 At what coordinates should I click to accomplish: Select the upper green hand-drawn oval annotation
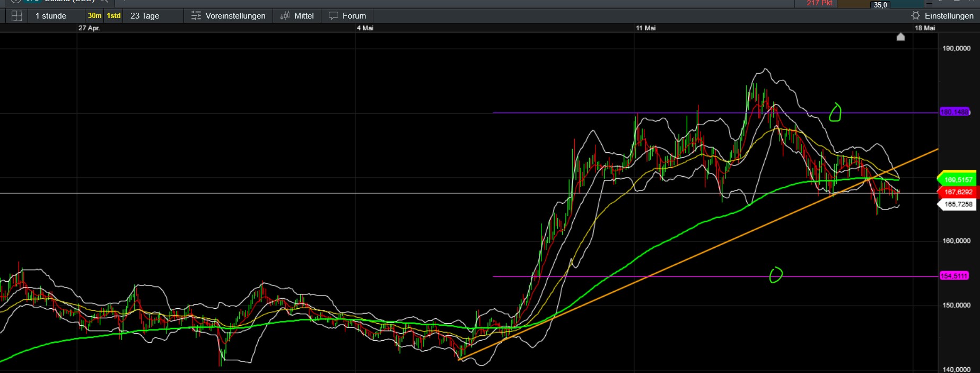tap(835, 112)
